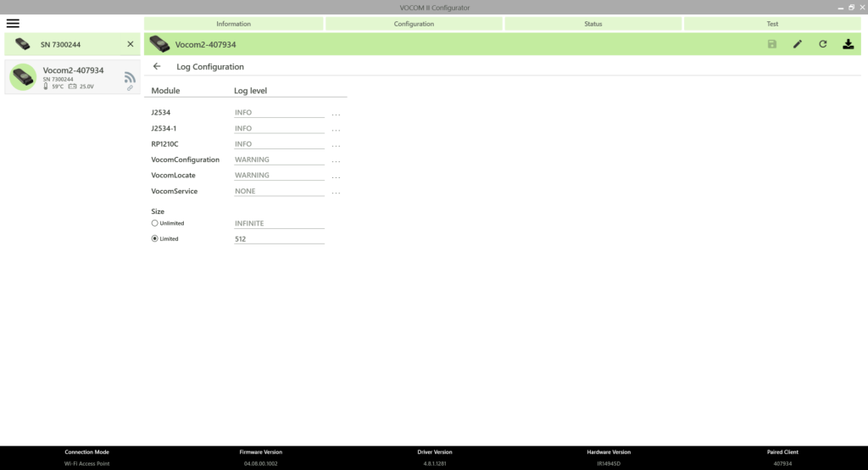Open log level options for J2534

coord(336,113)
